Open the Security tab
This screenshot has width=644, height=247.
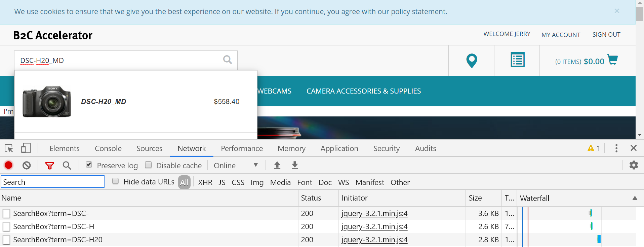[x=387, y=148]
